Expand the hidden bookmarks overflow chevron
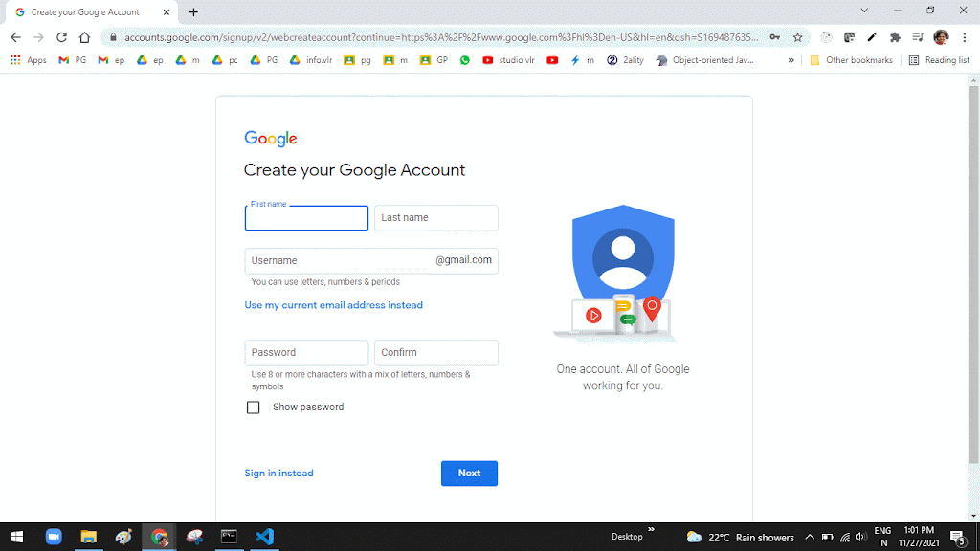 [791, 60]
